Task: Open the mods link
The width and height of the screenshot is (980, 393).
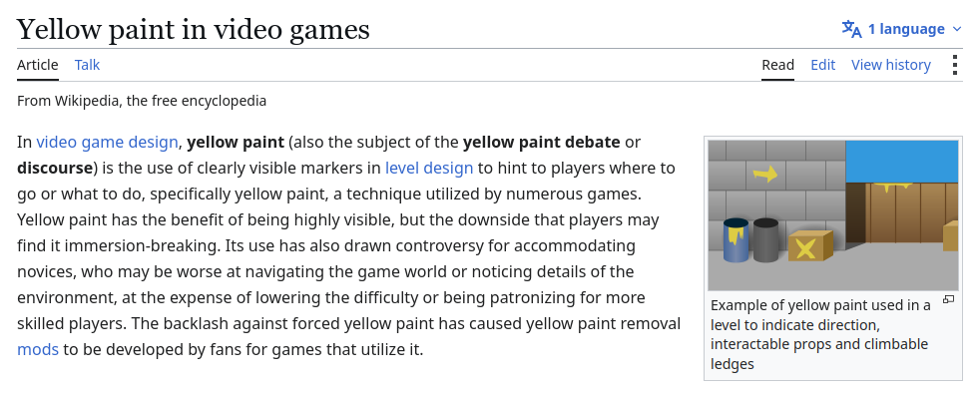Action: 38,349
